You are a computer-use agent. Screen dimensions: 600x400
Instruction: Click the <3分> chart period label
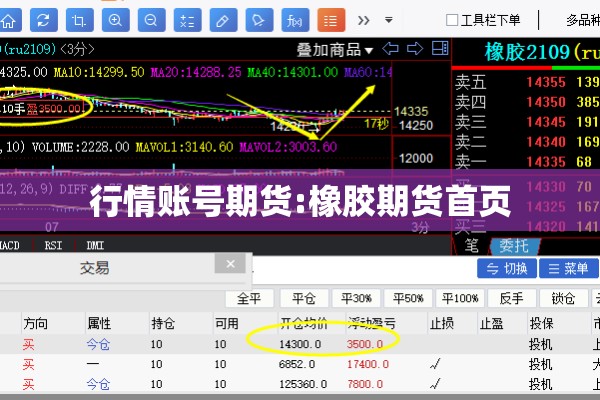click(77, 49)
